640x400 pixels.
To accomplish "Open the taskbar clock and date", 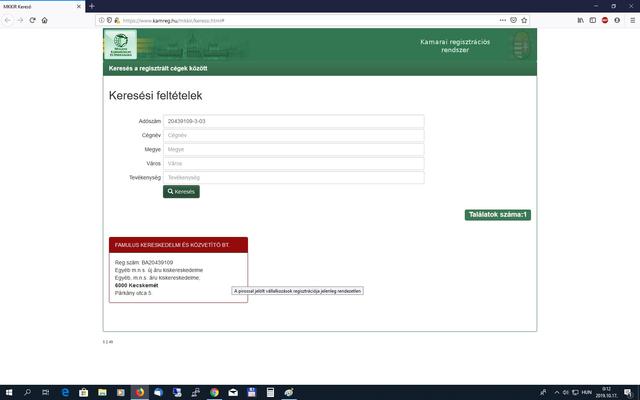I will pyautogui.click(x=606, y=393).
